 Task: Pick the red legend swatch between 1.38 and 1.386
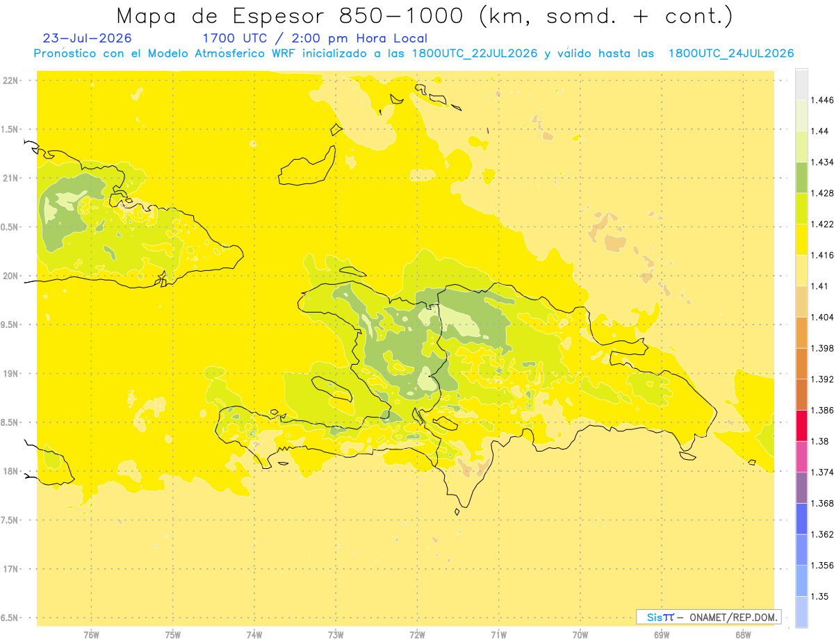(801, 426)
